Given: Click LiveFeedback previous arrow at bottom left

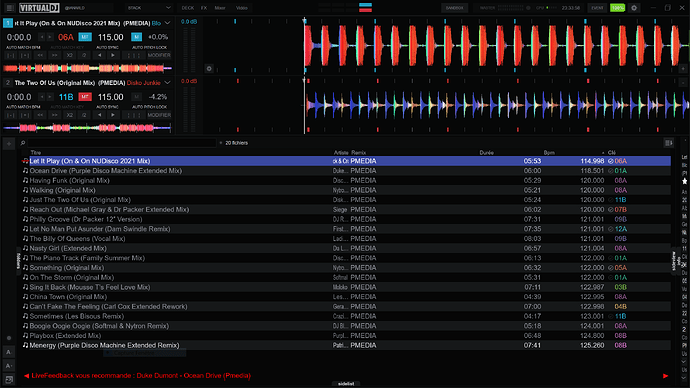Looking at the screenshot, I should pyautogui.click(x=26, y=376).
